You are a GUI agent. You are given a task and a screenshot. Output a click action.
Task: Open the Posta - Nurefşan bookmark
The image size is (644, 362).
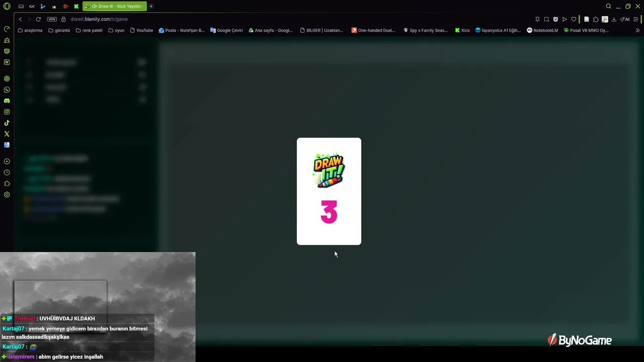click(182, 30)
